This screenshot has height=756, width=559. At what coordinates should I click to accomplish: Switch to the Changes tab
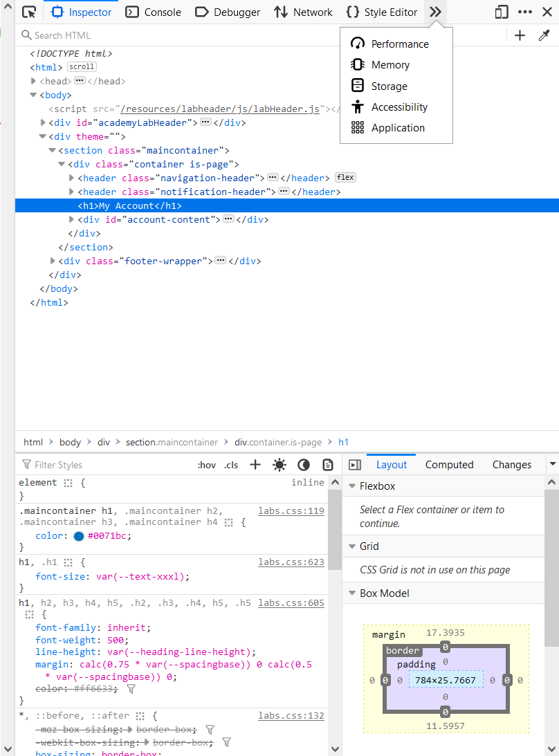click(x=512, y=465)
